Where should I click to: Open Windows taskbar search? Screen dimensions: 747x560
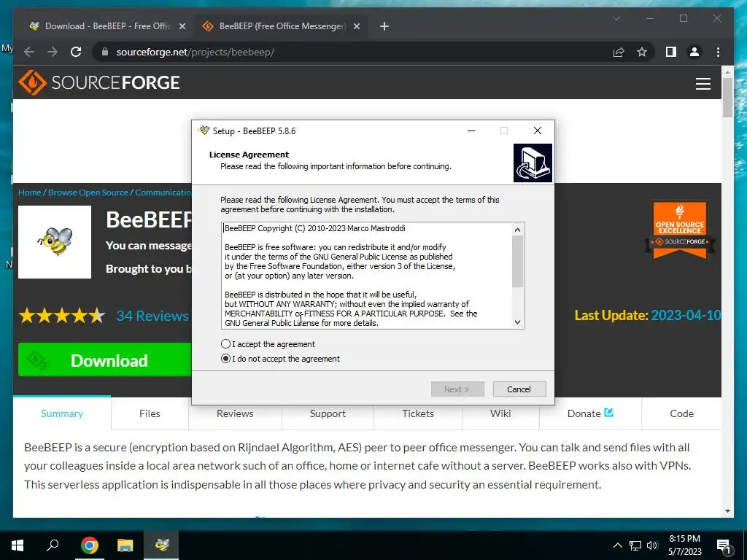(53, 545)
